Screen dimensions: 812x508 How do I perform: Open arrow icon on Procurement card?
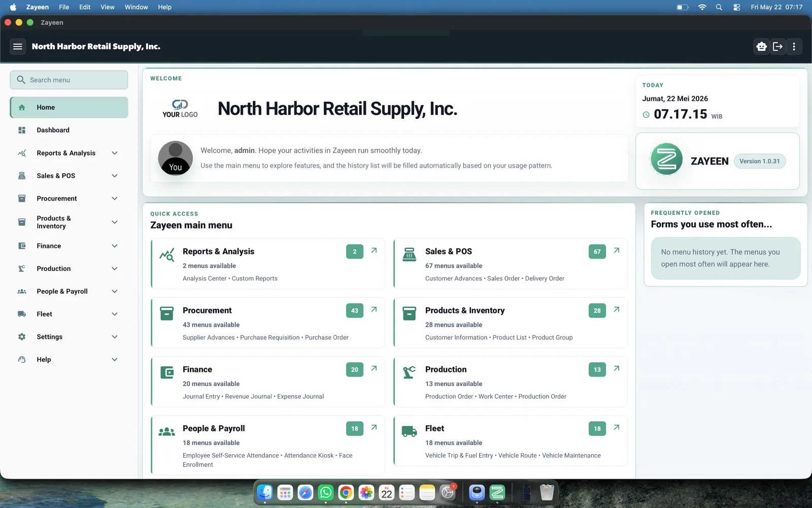pos(374,309)
